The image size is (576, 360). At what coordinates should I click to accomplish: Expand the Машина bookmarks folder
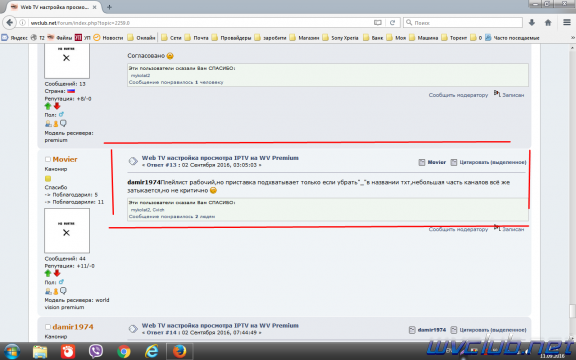tap(424, 37)
